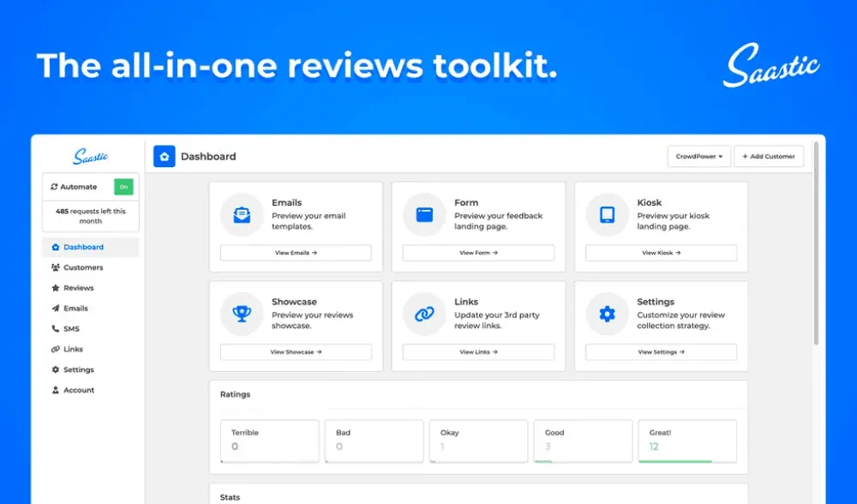The height and width of the screenshot is (504, 857).
Task: Click the Links chain icon in card
Action: pyautogui.click(x=424, y=314)
